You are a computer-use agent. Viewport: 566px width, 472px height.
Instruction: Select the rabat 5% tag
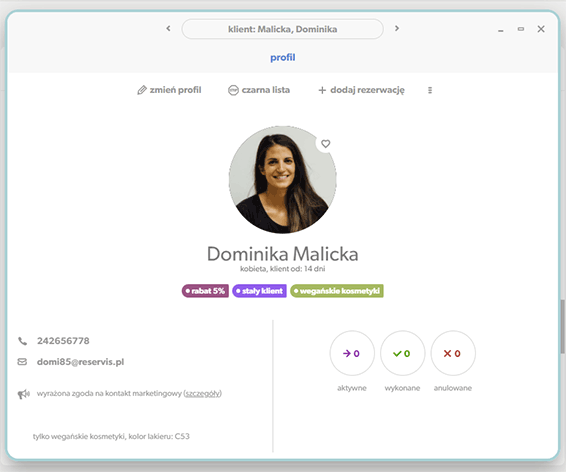coord(205,291)
